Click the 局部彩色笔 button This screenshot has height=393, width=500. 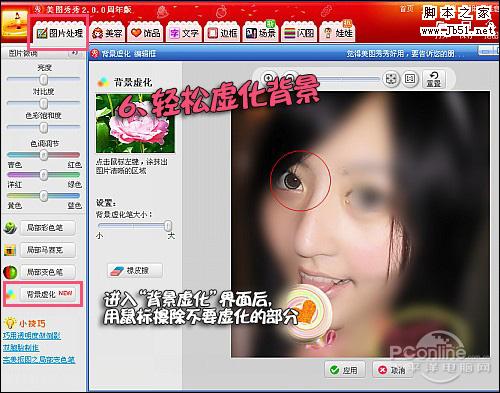[47, 228]
